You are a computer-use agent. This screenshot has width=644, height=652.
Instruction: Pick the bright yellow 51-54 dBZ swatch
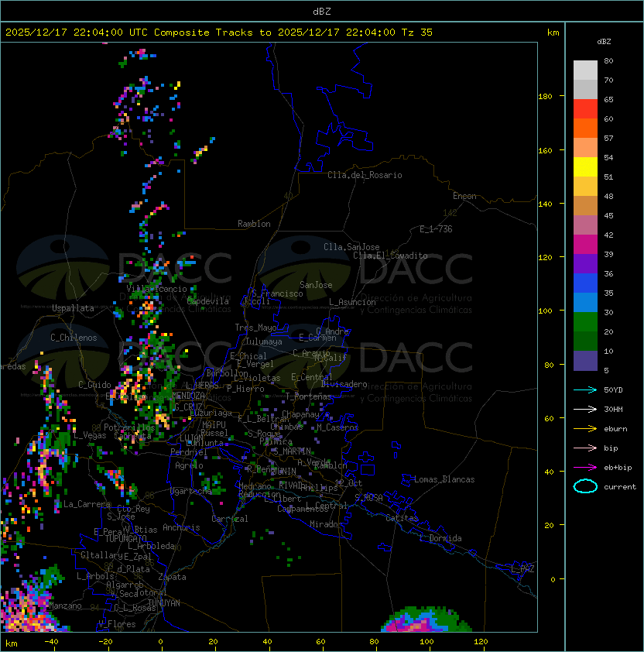(x=585, y=167)
